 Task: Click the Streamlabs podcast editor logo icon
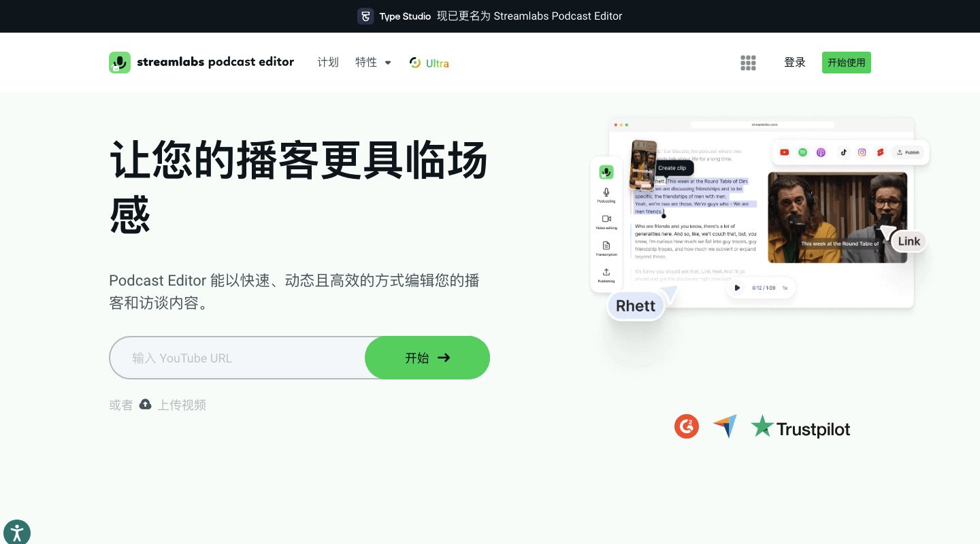(120, 63)
